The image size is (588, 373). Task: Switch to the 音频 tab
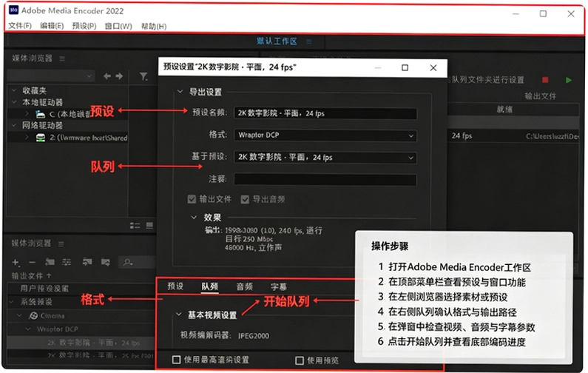coord(245,286)
